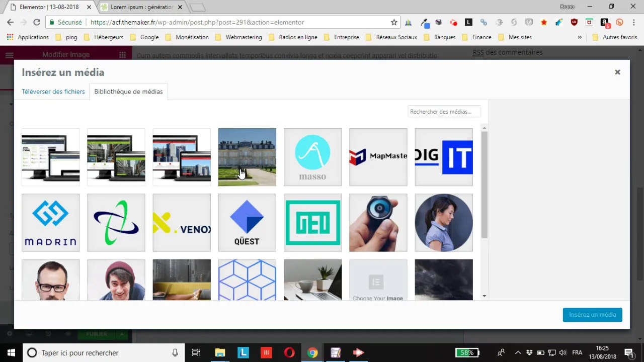This screenshot has height=362, width=644.
Task: Open the Windows notification center
Action: tap(628, 352)
